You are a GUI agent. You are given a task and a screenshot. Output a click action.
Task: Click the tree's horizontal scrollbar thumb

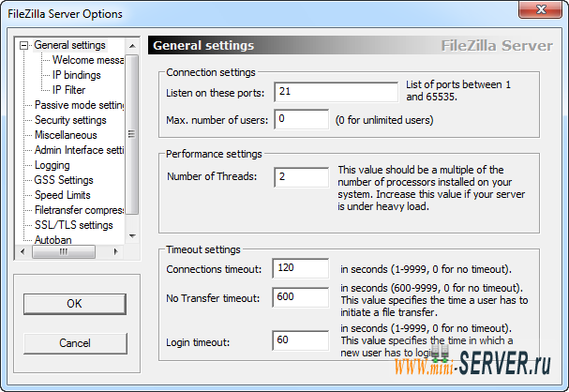(64, 251)
